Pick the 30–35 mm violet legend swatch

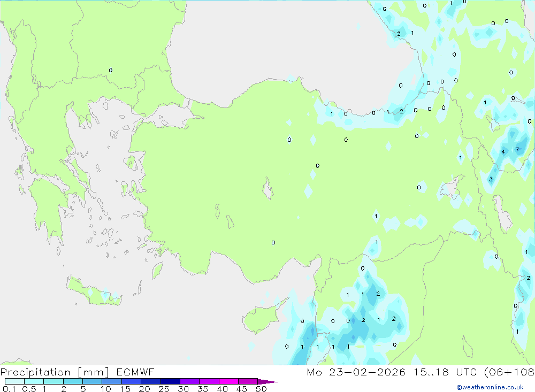(190, 381)
